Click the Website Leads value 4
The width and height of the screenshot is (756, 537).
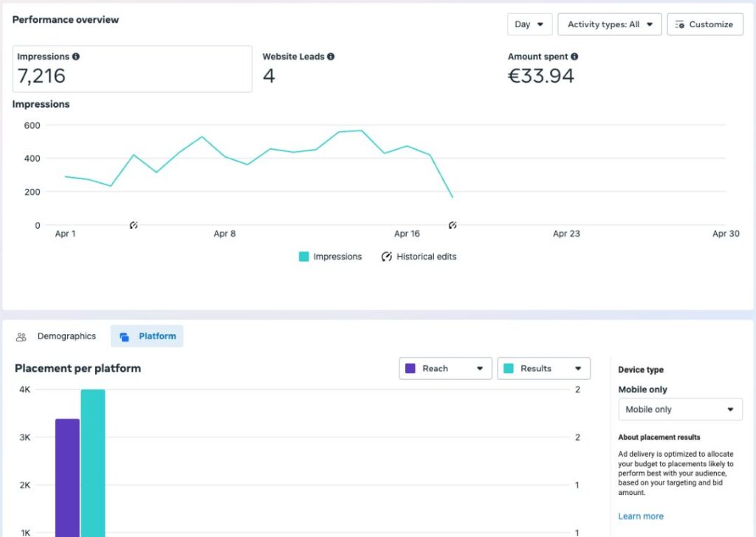pos(269,76)
